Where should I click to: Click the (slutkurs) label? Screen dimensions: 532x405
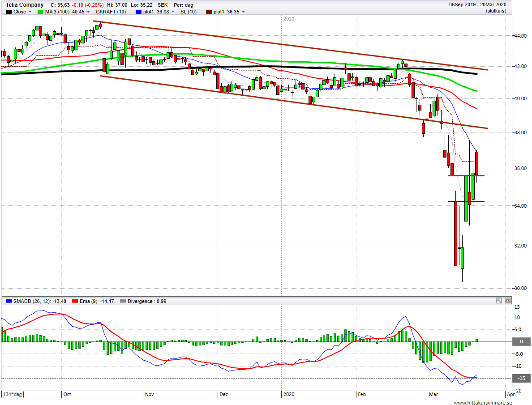tap(496, 11)
